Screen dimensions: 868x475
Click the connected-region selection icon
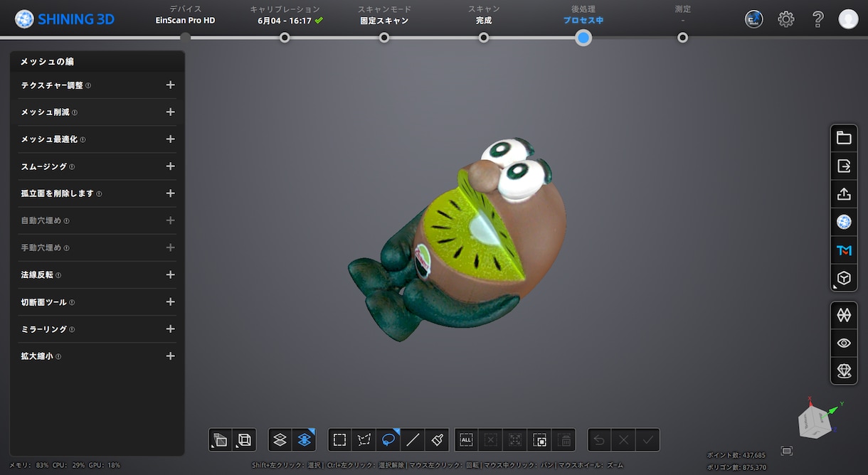pos(514,440)
